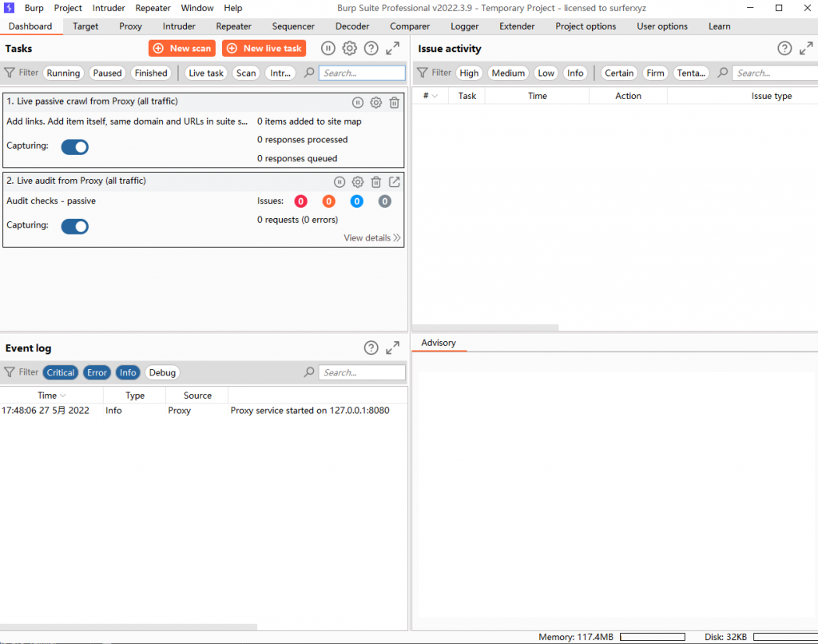Open settings for Live audit task

click(x=357, y=182)
